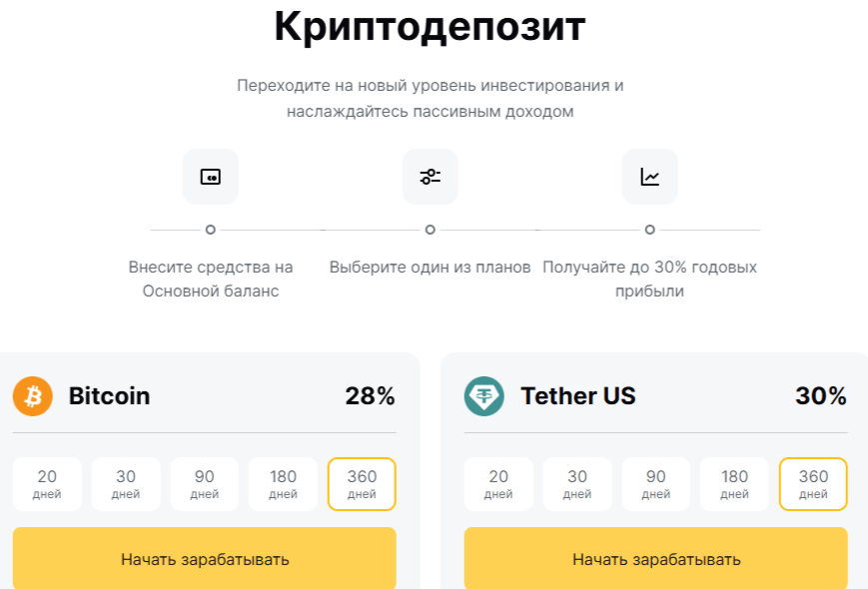This screenshot has width=868, height=589.
Task: Select the 20 days Tether term
Action: pyautogui.click(x=498, y=484)
